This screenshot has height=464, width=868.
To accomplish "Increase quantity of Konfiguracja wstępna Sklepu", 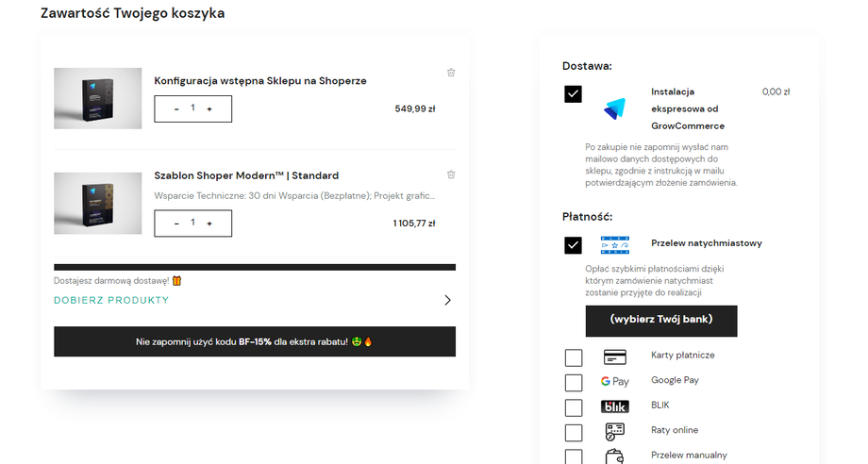I will (x=209, y=109).
